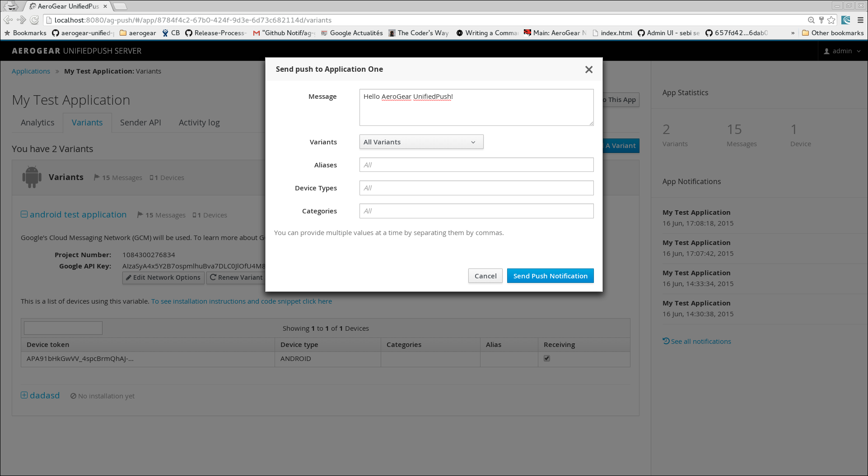Switch to the Activity log tab

point(199,123)
